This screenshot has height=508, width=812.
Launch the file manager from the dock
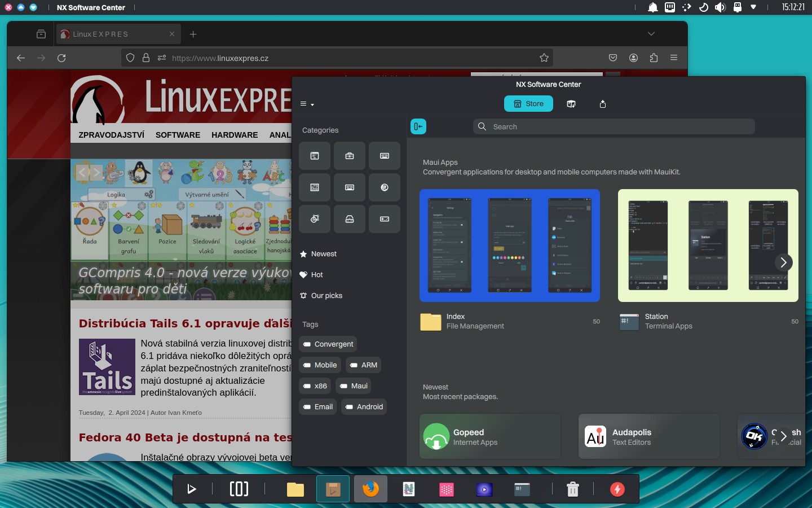[295, 489]
